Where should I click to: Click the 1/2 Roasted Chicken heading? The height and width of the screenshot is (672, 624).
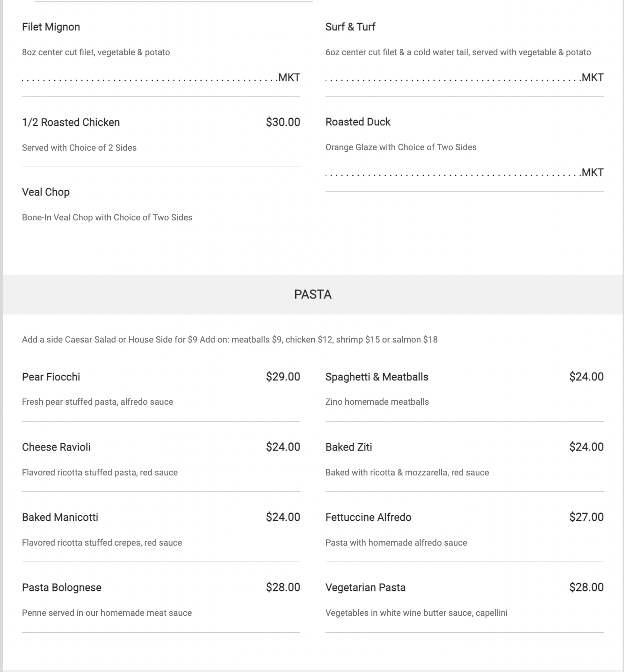tap(71, 123)
